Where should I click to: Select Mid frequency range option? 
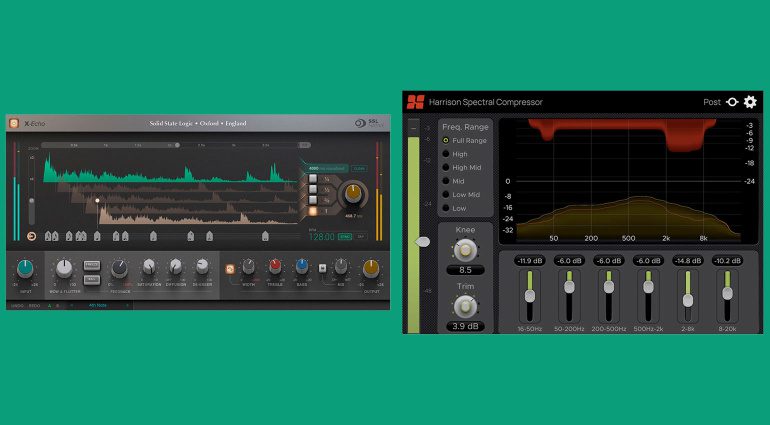tap(446, 181)
